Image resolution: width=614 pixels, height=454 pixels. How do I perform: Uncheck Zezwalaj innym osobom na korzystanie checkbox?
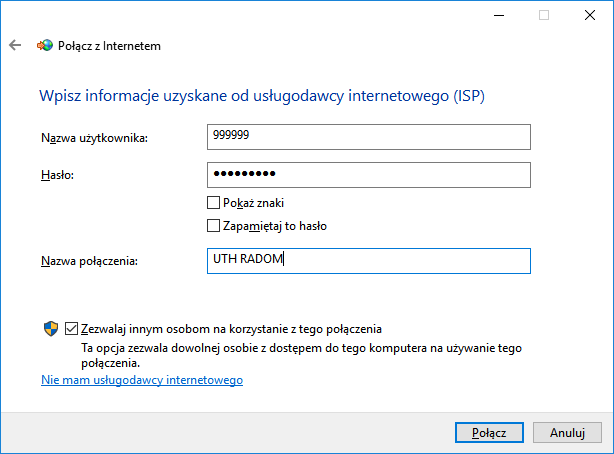coord(71,328)
